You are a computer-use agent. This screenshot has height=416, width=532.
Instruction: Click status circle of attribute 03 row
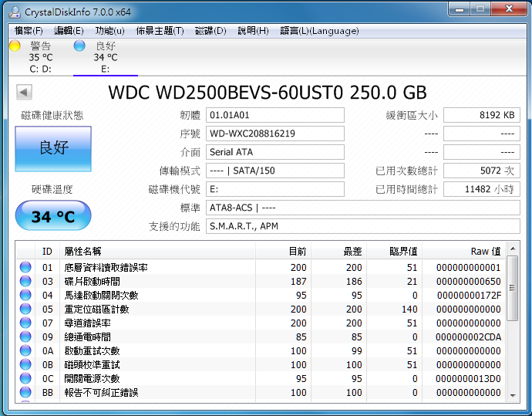pyautogui.click(x=25, y=281)
